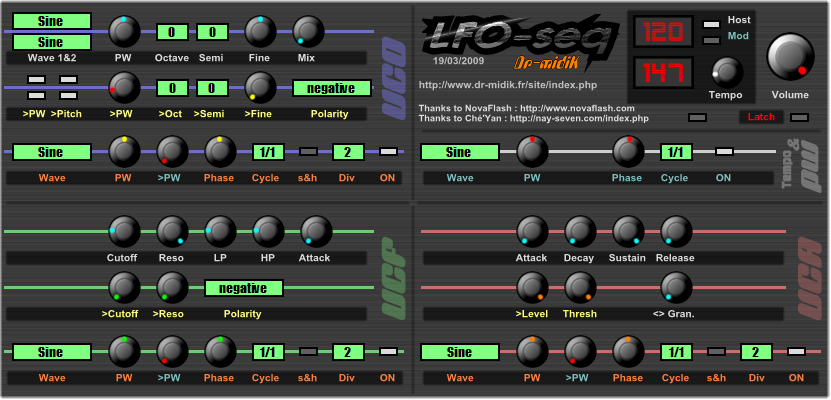
Task: Click the VCF LFO Div value 2
Action: (x=348, y=352)
